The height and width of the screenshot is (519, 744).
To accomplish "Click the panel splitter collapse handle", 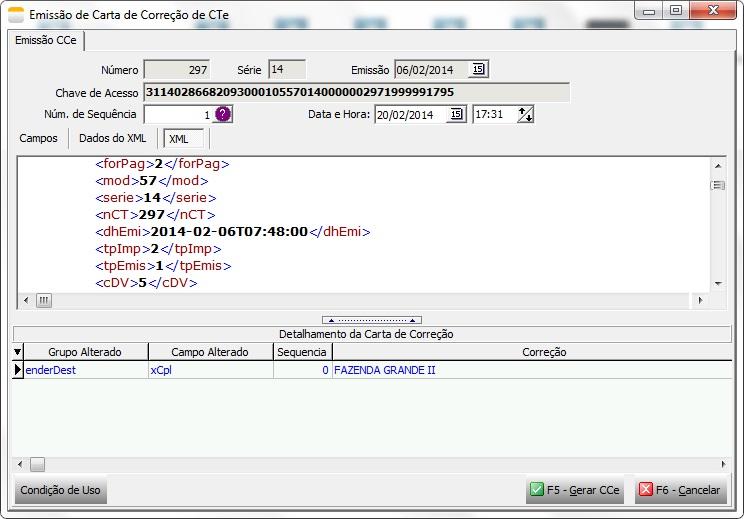I will [372, 320].
